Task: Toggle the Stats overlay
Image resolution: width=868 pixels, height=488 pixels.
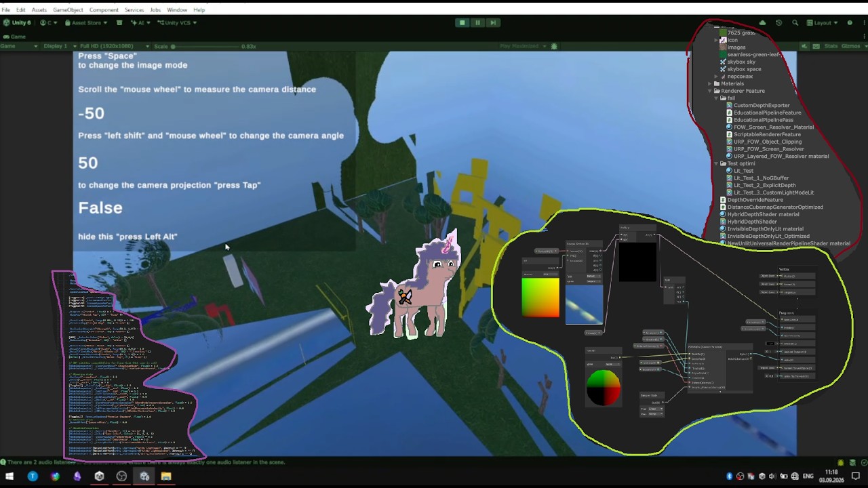Action: coord(831,46)
